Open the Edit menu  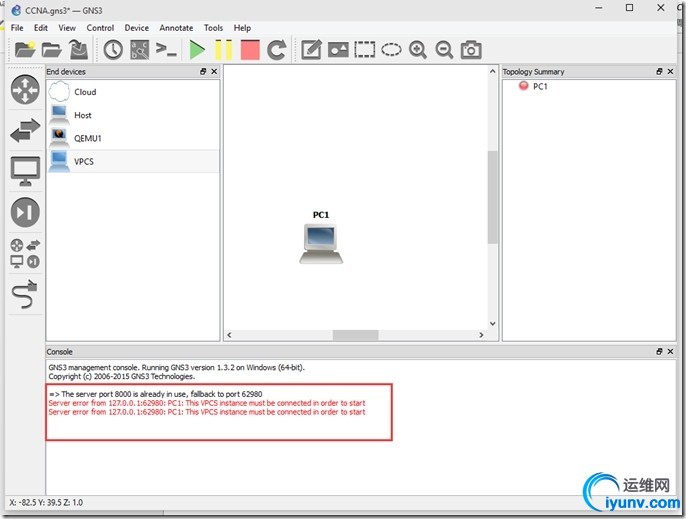(41, 28)
